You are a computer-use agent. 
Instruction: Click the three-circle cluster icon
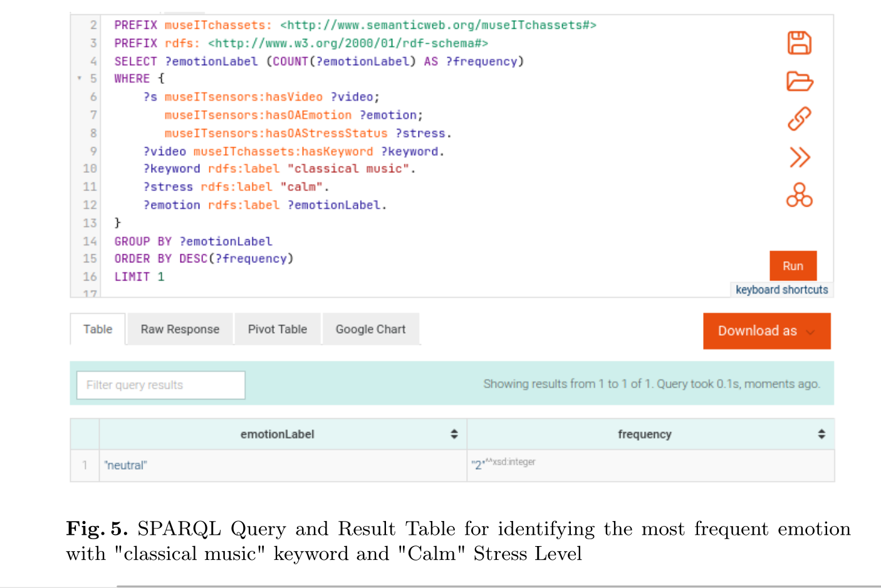tap(799, 195)
